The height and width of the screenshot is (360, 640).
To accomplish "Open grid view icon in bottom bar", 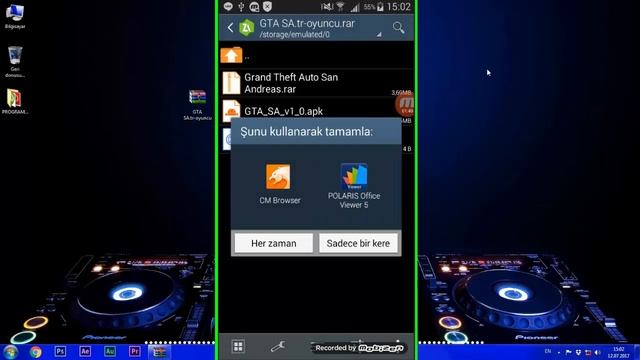I will (238, 347).
